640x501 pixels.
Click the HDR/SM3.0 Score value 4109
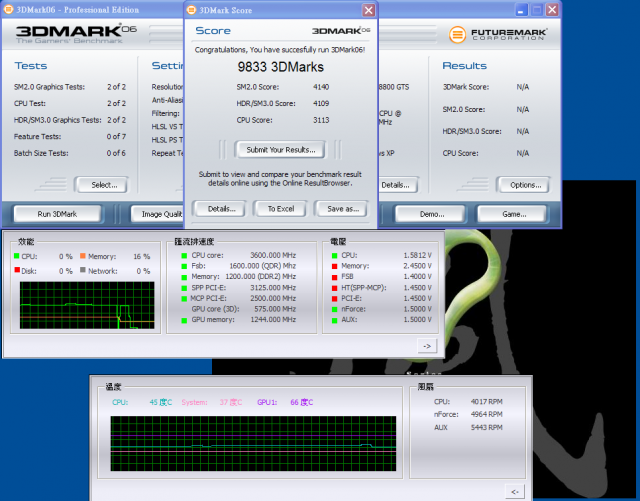pos(321,103)
